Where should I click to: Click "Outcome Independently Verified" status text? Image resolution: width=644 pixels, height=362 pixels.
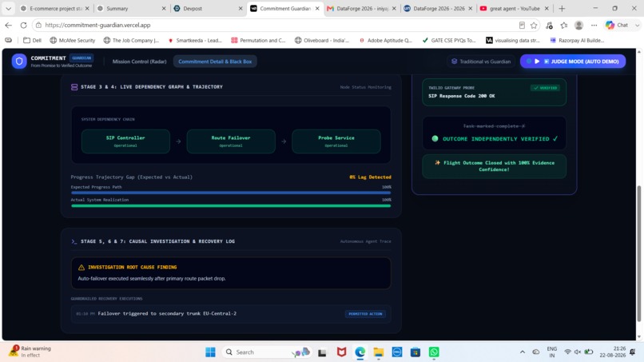[495, 139]
